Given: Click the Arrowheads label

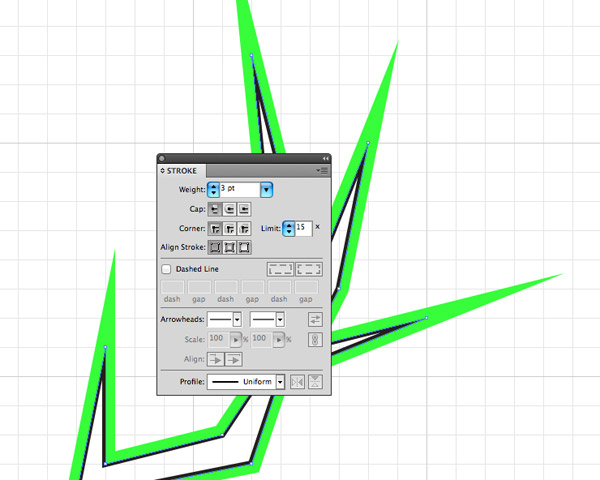Looking at the screenshot, I should [x=183, y=320].
